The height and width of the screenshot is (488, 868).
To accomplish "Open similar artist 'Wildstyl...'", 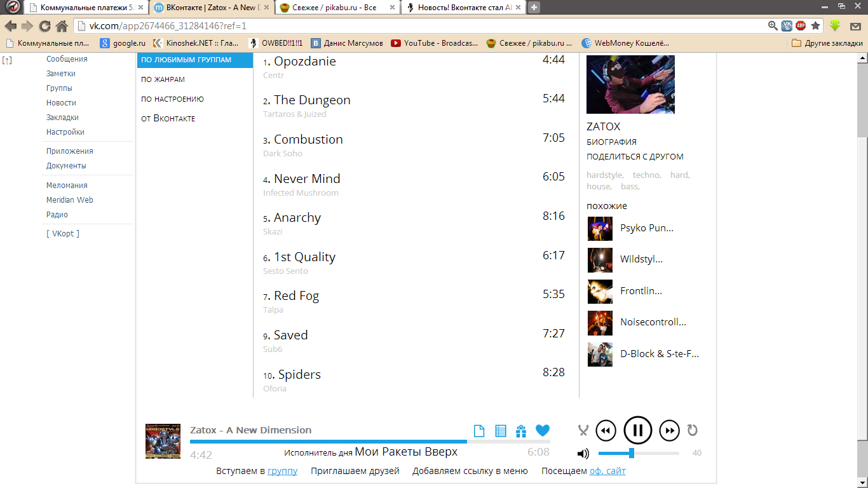I will 641,259.
